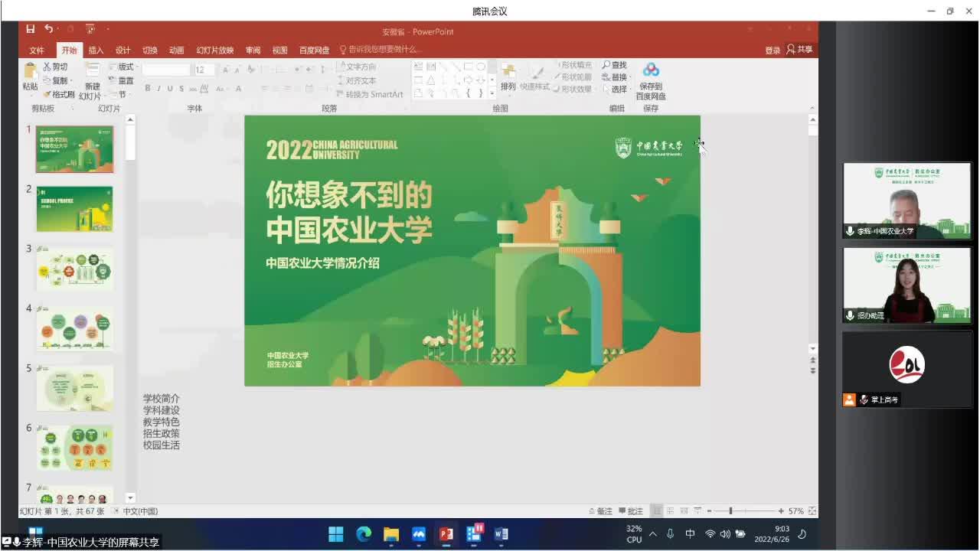The height and width of the screenshot is (551, 980).
Task: Click the 'Tell me what you want' search box
Action: point(381,50)
